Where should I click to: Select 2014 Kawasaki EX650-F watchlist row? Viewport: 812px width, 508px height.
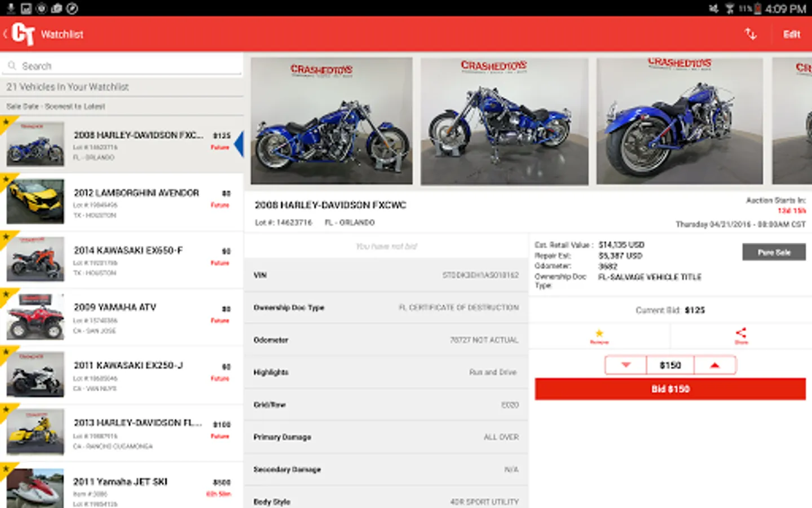pos(122,260)
